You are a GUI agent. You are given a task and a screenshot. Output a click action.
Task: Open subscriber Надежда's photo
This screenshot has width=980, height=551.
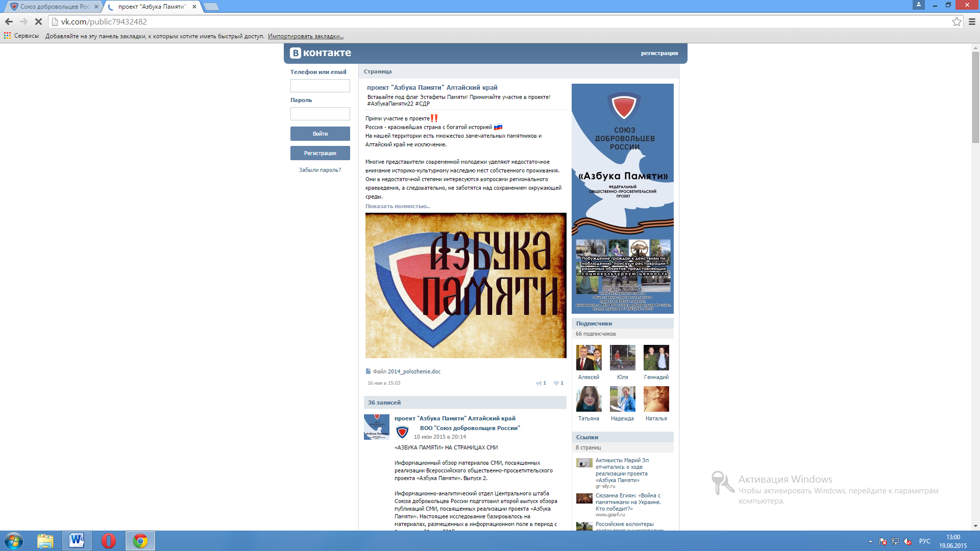(623, 399)
